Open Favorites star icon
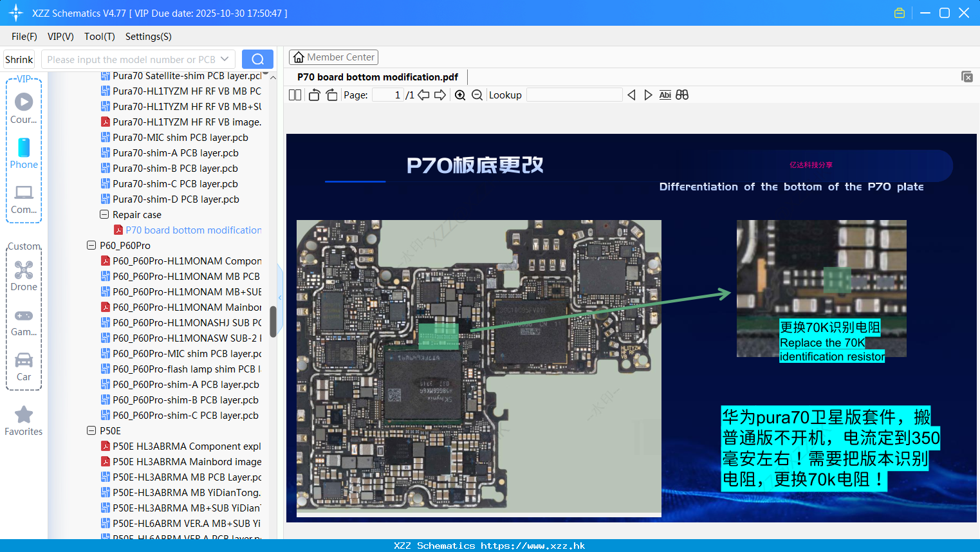 click(x=24, y=421)
